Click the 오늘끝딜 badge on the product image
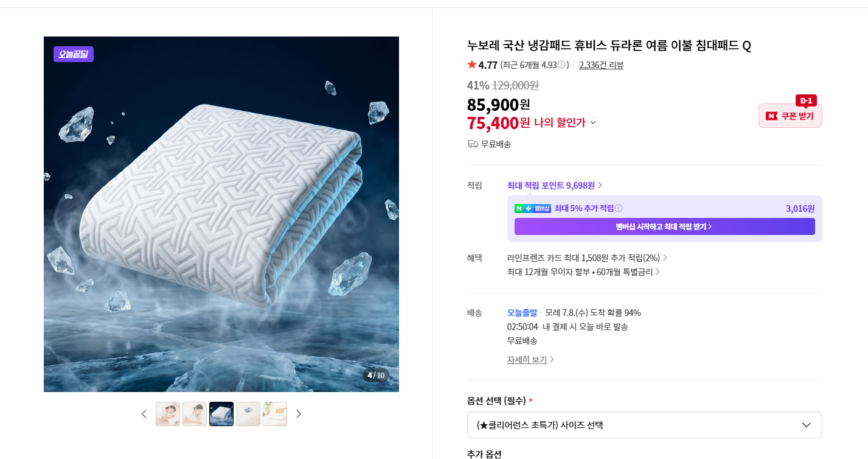 74,54
